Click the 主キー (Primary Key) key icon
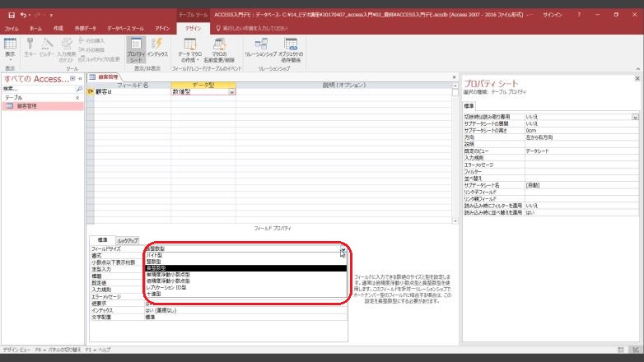Viewport: 644px width, 362px height. pyautogui.click(x=30, y=47)
